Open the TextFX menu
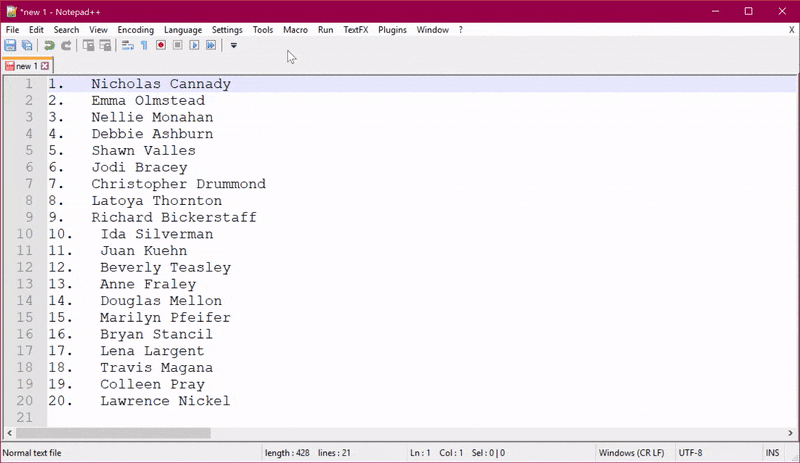This screenshot has height=463, width=800. click(355, 30)
